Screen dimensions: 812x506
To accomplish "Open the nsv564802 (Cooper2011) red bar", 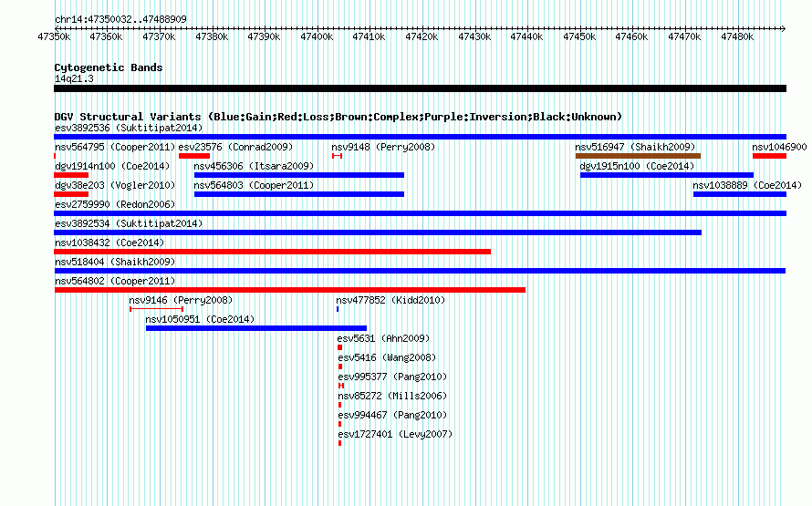I will tap(290, 290).
